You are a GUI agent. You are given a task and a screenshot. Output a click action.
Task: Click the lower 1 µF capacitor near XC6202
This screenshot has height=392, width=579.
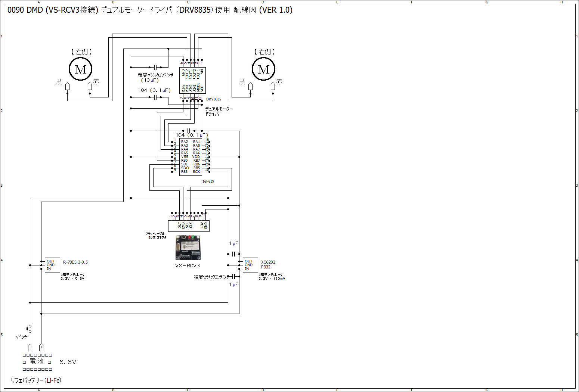233,276
